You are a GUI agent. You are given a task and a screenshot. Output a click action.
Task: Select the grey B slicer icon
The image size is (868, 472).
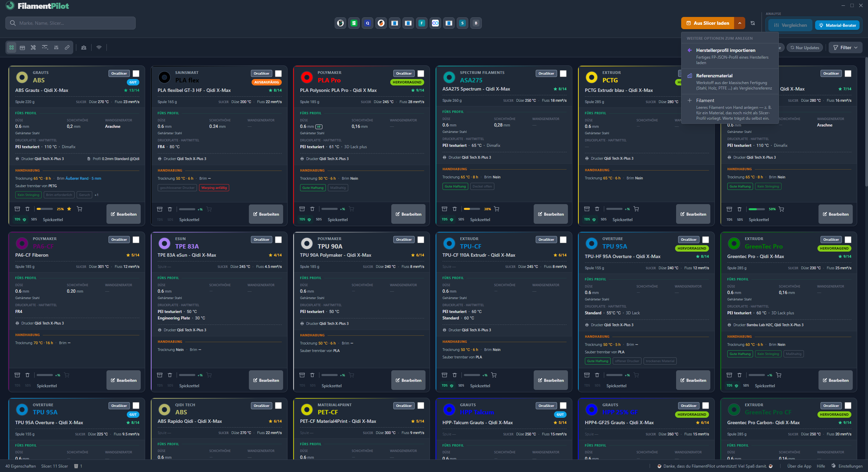pyautogui.click(x=476, y=23)
